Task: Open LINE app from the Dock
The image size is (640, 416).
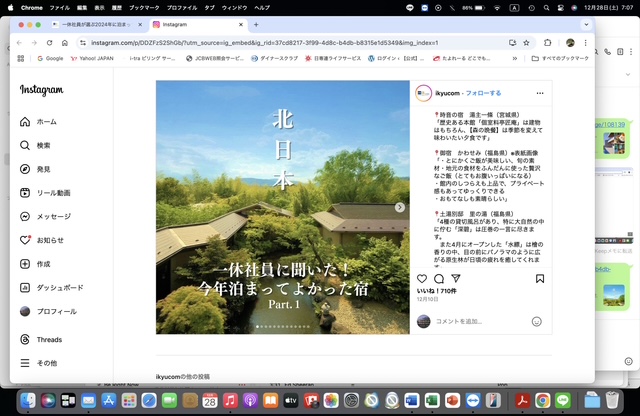Action: (x=563, y=400)
